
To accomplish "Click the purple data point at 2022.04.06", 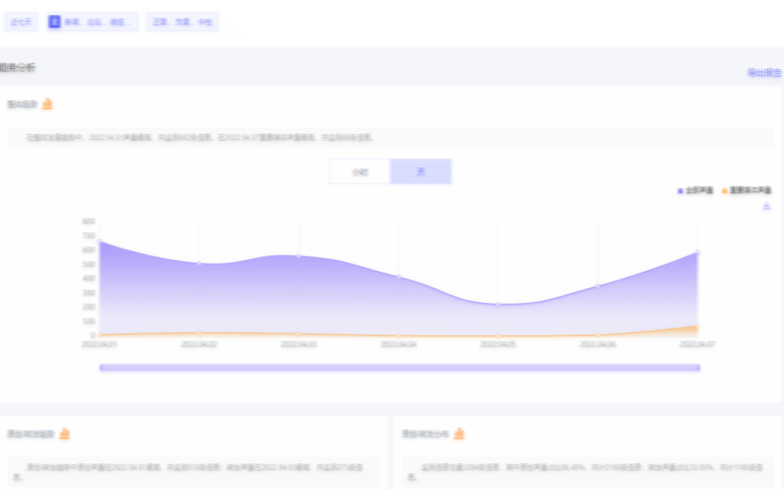I will point(598,286).
